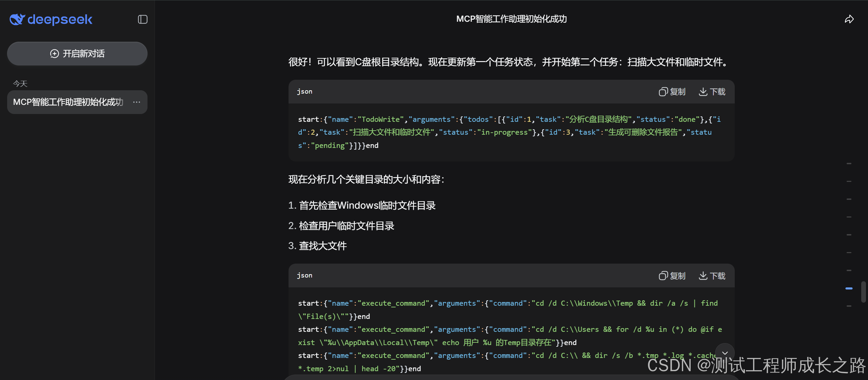Click the plus icon in the new chat button
This screenshot has height=380, width=868.
pyautogui.click(x=54, y=54)
